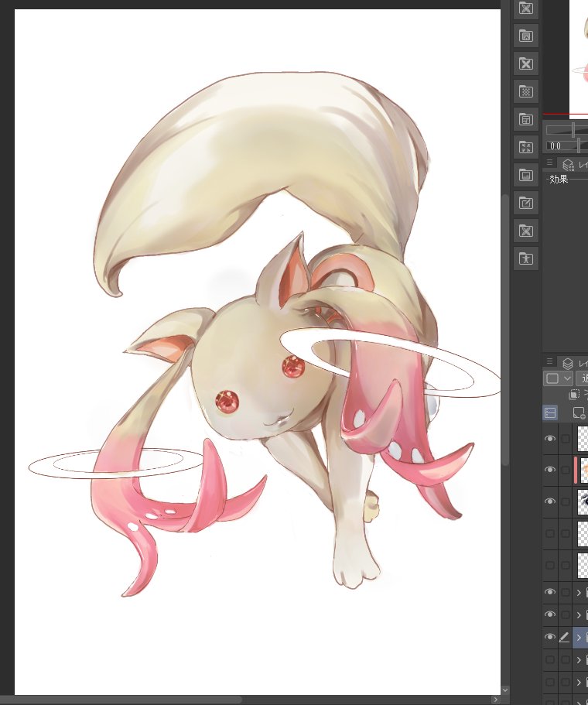The height and width of the screenshot is (705, 588).
Task: Open the Layer palette tab icon
Action: point(568,363)
